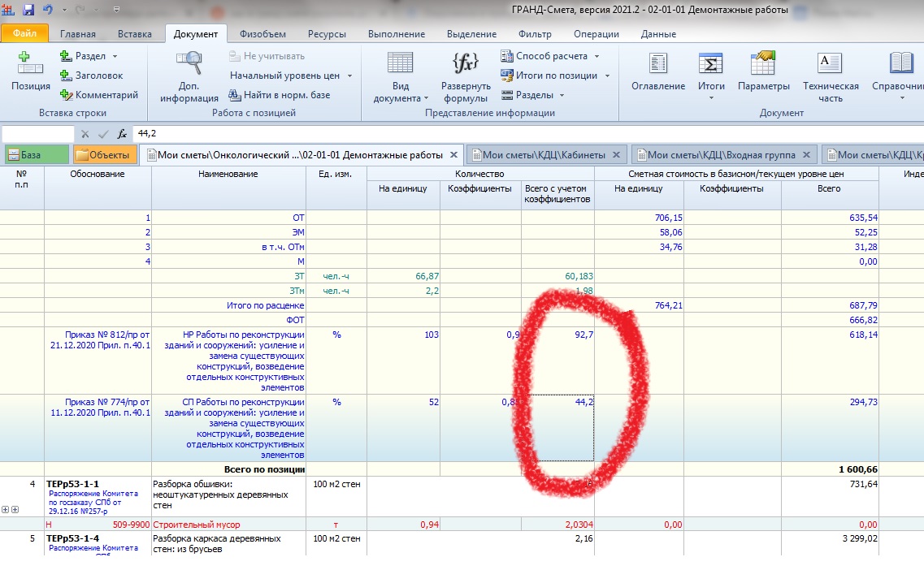This screenshot has height=583, width=924.
Task: Click the Параметры icon in ribbon
Action: [x=763, y=64]
